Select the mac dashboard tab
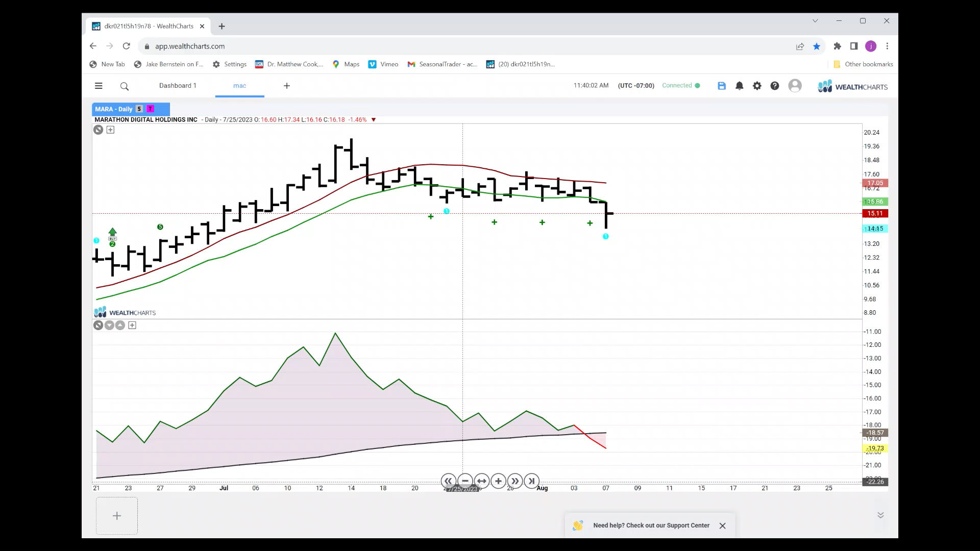The height and width of the screenshot is (551, 980). (240, 86)
